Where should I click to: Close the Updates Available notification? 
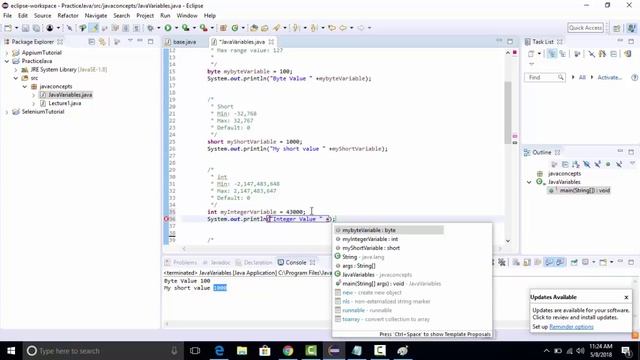click(626, 298)
